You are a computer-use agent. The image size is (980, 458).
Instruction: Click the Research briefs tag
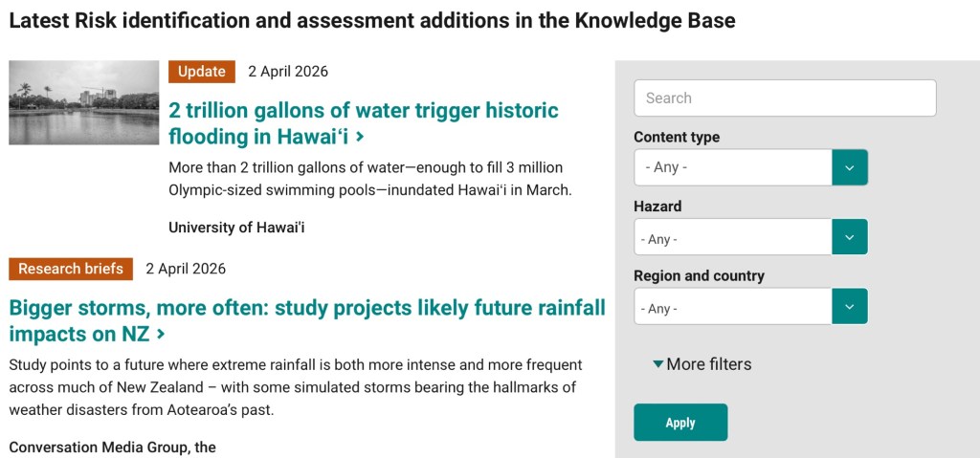[x=71, y=269]
